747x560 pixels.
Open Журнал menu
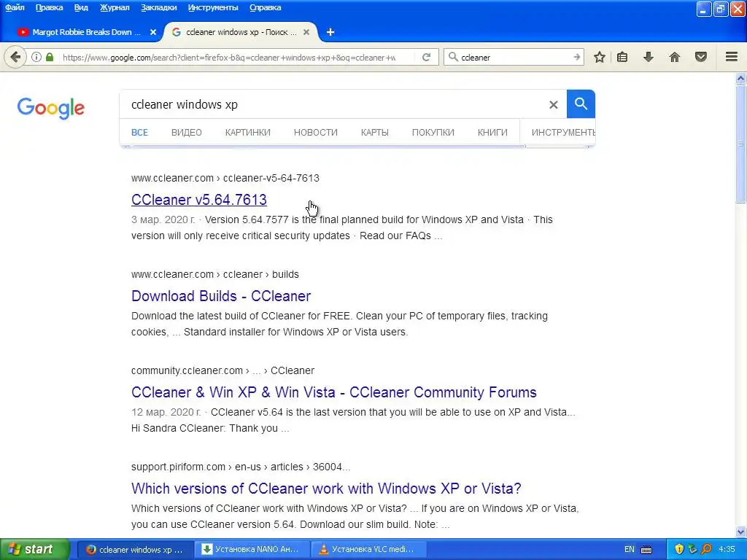click(115, 7)
